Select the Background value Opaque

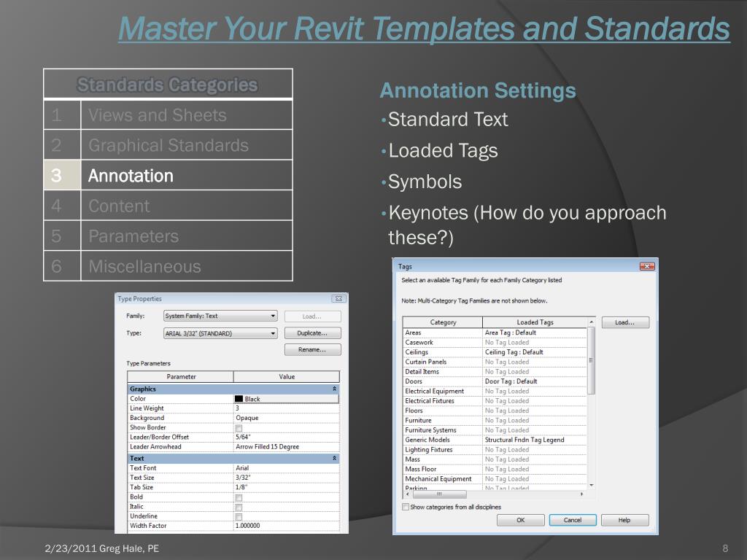286,418
